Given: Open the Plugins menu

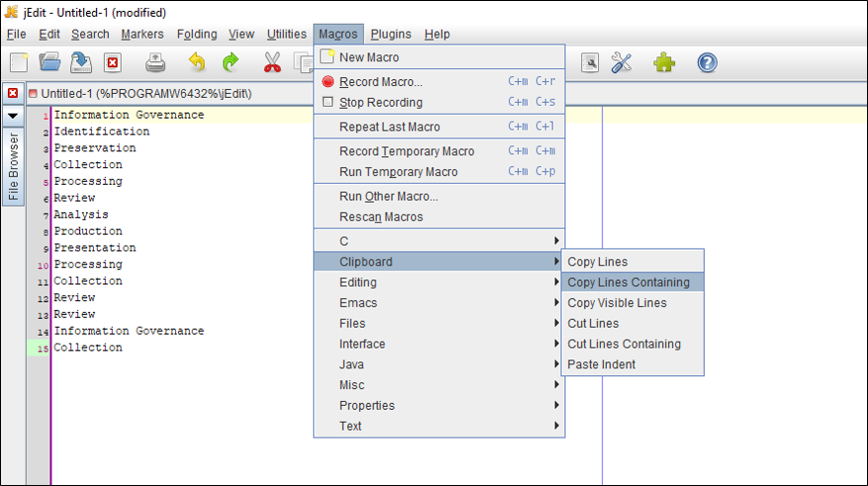Looking at the screenshot, I should (391, 35).
